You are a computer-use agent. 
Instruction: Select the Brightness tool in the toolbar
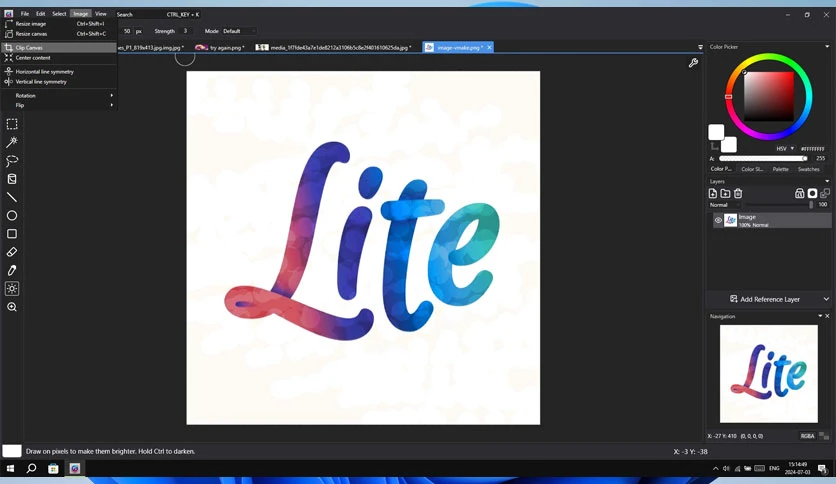point(12,288)
